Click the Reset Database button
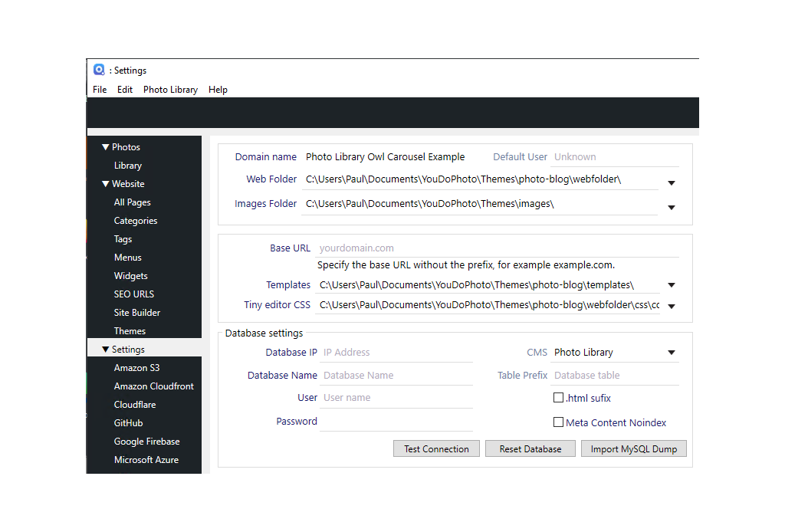 pyautogui.click(x=530, y=449)
